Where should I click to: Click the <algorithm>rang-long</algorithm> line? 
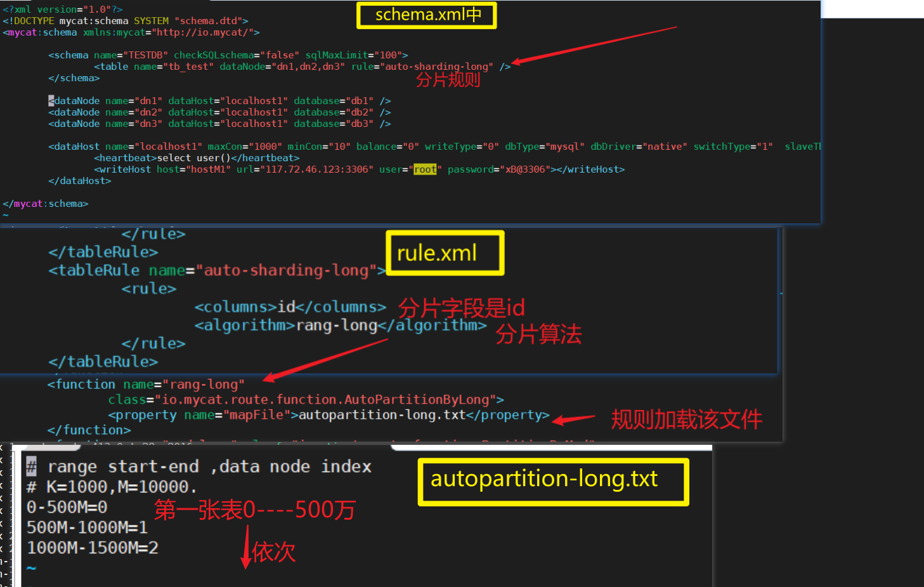coord(341,325)
